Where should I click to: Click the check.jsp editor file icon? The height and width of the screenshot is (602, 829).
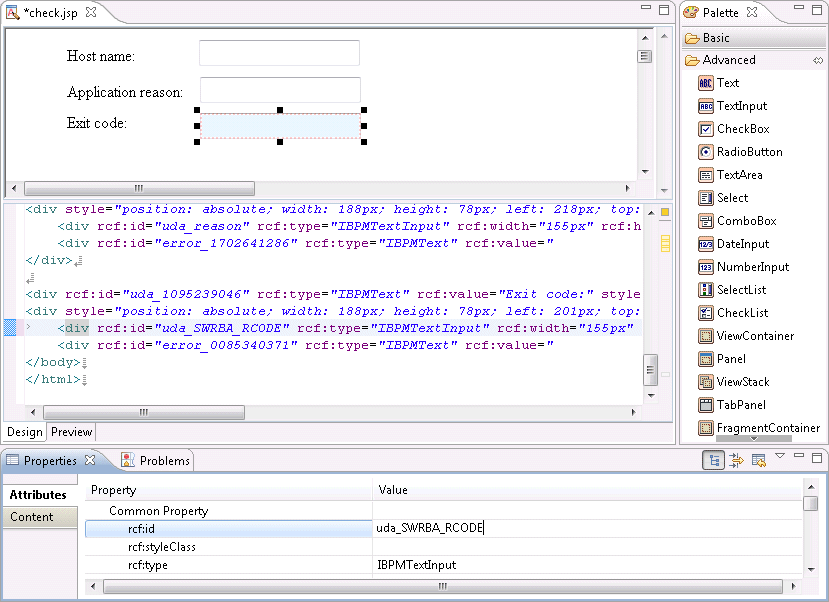tap(12, 13)
